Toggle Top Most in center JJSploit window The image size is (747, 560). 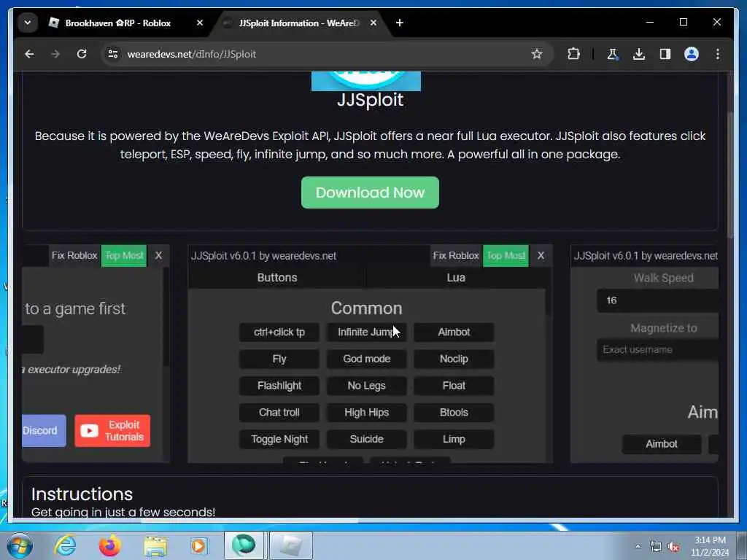coord(506,256)
